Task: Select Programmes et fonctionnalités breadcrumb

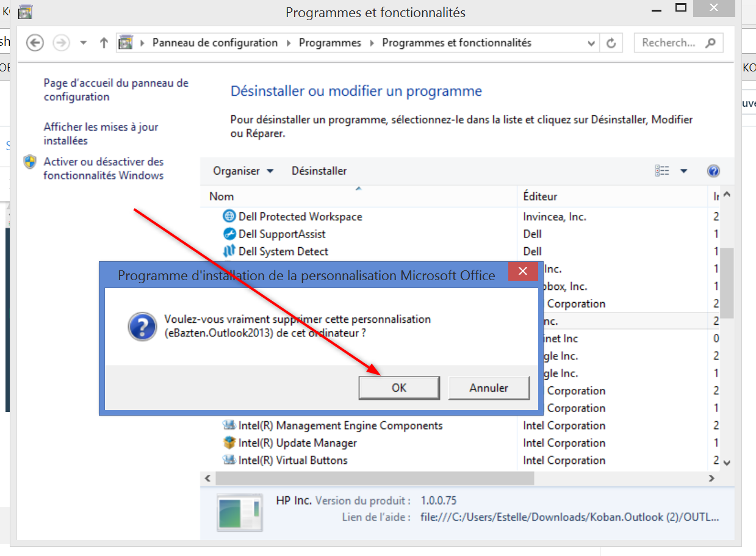Action: 456,43
